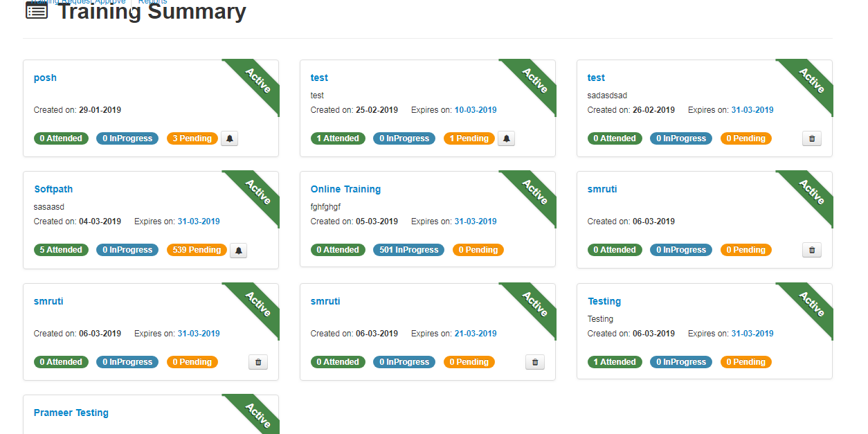The width and height of the screenshot is (868, 434).
Task: Click bell icon on test card expiring 10-03-2019
Action: tap(507, 138)
